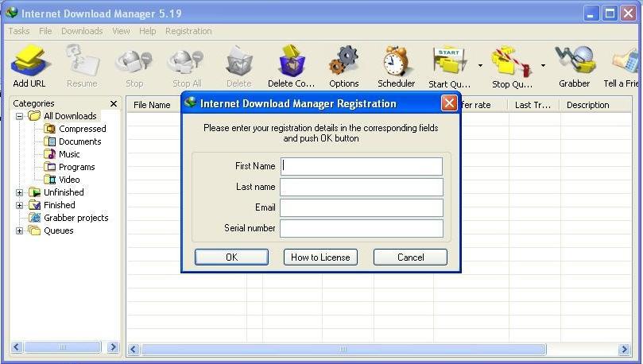643x364 pixels.
Task: Select the Documents category icon
Action: pyautogui.click(x=49, y=141)
